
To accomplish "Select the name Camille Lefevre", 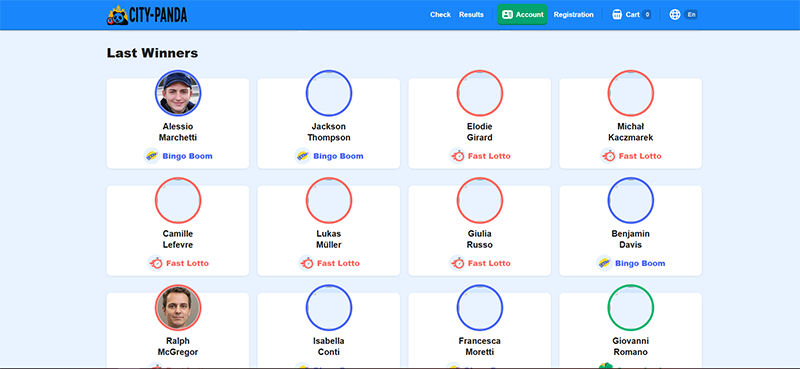I will [x=178, y=239].
